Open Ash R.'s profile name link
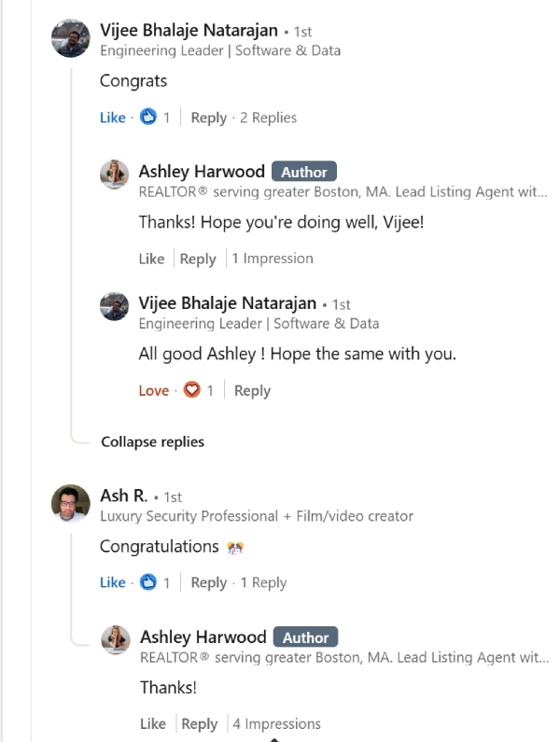 pyautogui.click(x=124, y=497)
